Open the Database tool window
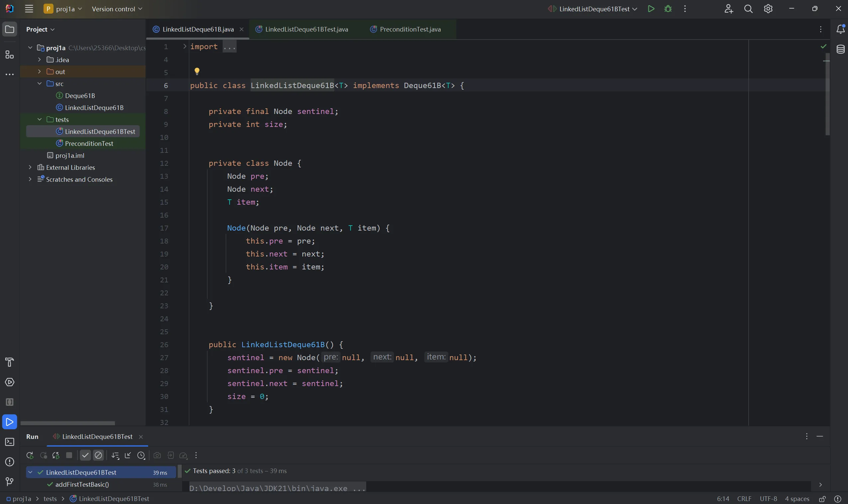Screen dimensions: 848x504 tap(840, 49)
